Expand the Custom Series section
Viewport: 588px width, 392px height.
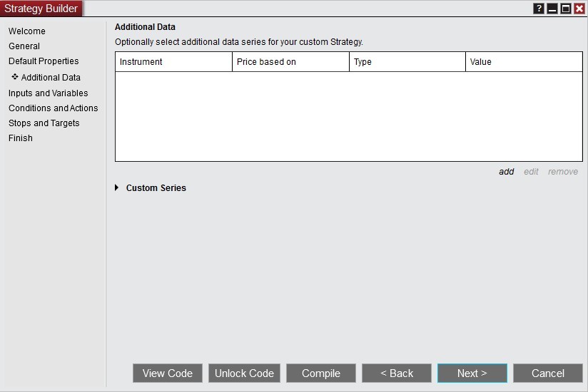pos(117,188)
